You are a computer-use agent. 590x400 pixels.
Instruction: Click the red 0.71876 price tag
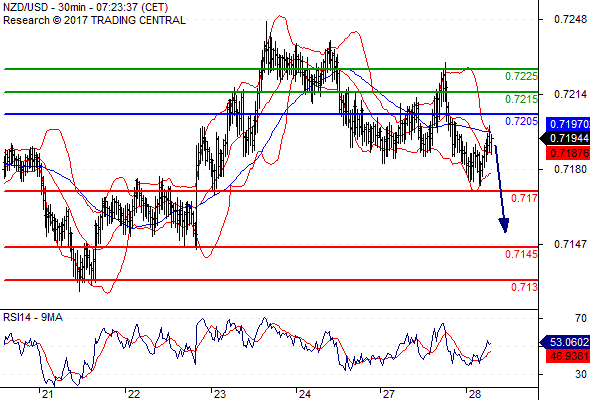[568, 153]
